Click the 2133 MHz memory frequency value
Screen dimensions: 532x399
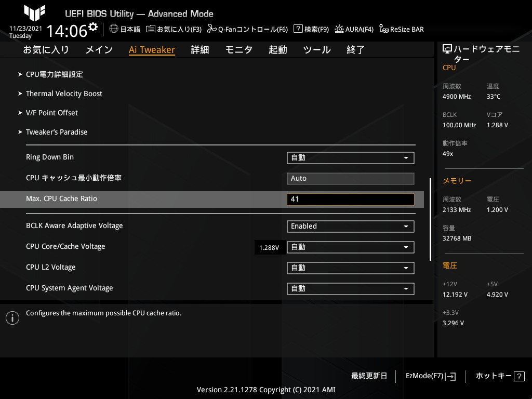[x=457, y=210]
